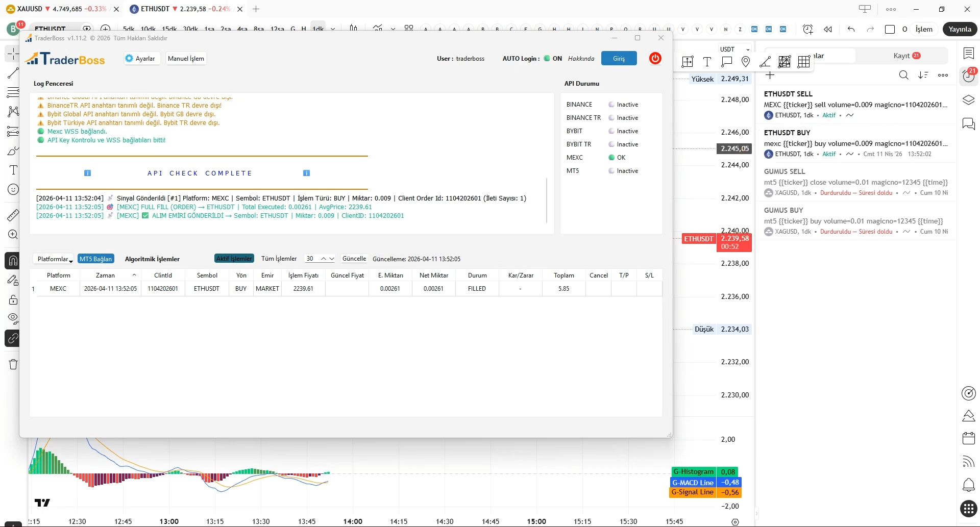
Task: Open the chart layout selector square icon
Action: click(x=890, y=29)
